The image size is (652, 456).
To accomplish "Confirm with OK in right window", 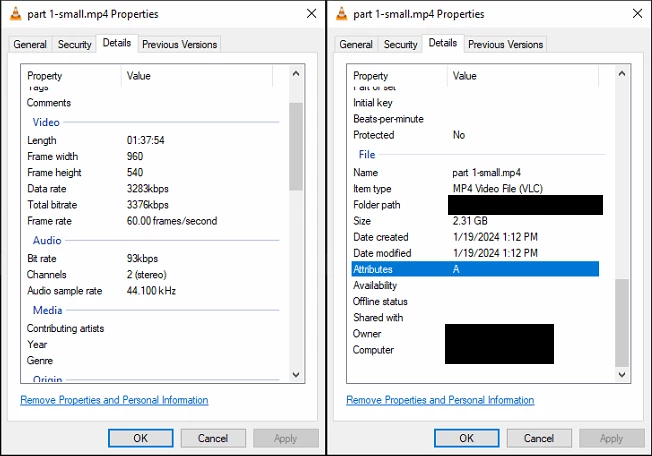I will click(467, 438).
